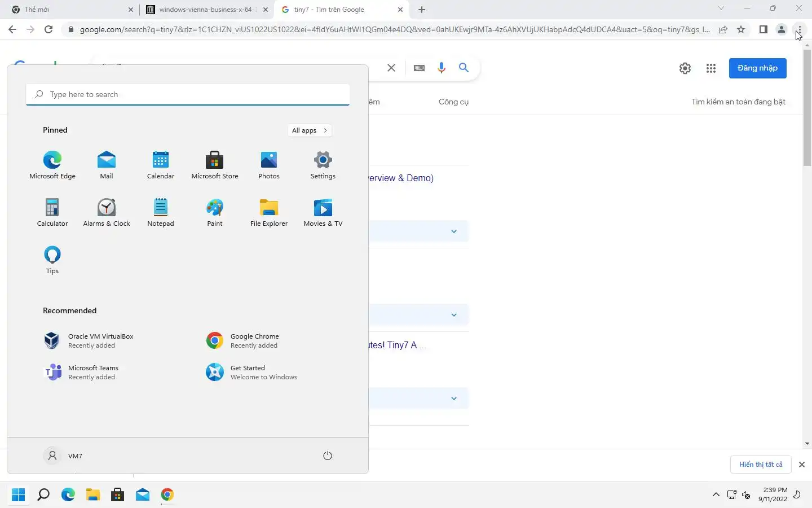Viewport: 812px width, 508px height.
Task: Open the network status tray icon
Action: pos(731,494)
